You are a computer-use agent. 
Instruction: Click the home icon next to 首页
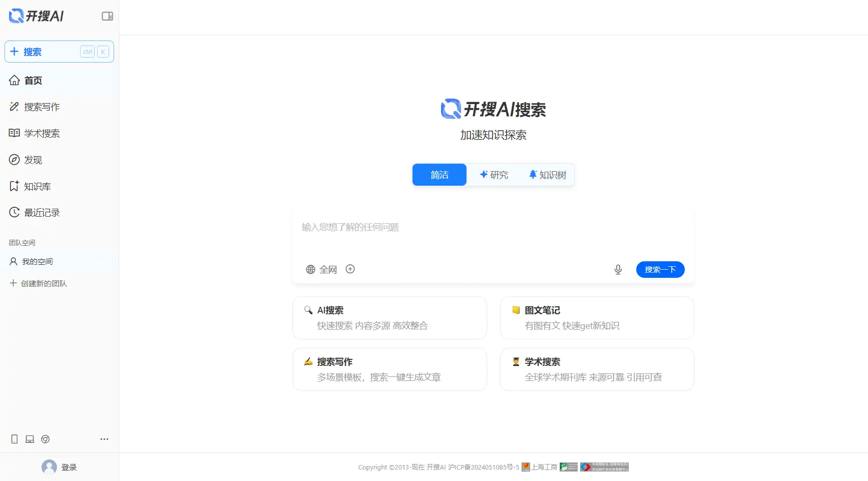15,80
